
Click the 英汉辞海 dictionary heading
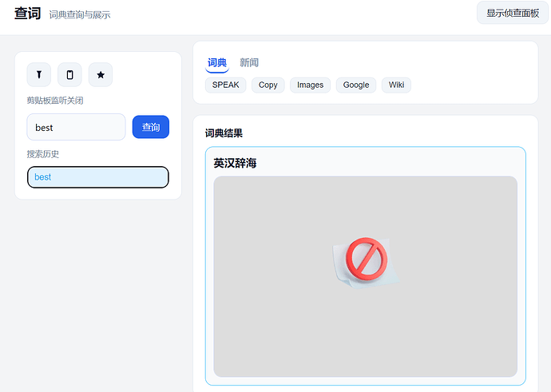(x=235, y=163)
